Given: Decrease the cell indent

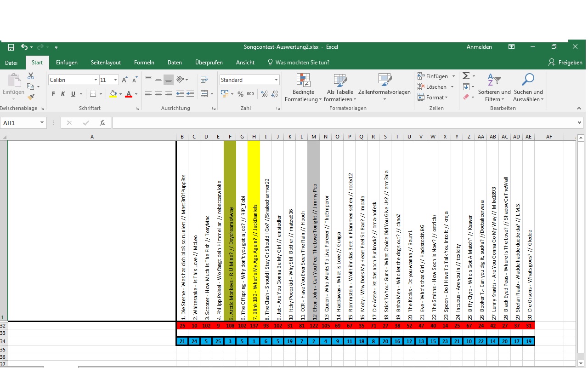Looking at the screenshot, I should coord(181,94).
